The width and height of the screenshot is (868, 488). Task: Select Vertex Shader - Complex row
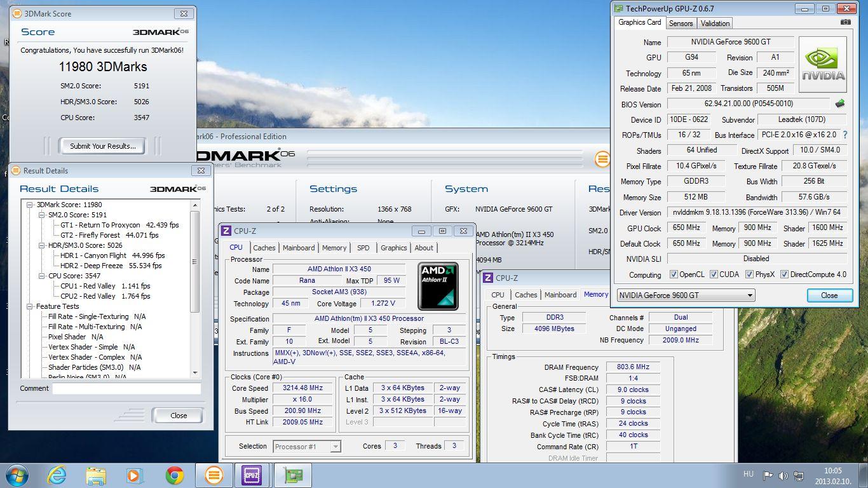[x=95, y=357]
